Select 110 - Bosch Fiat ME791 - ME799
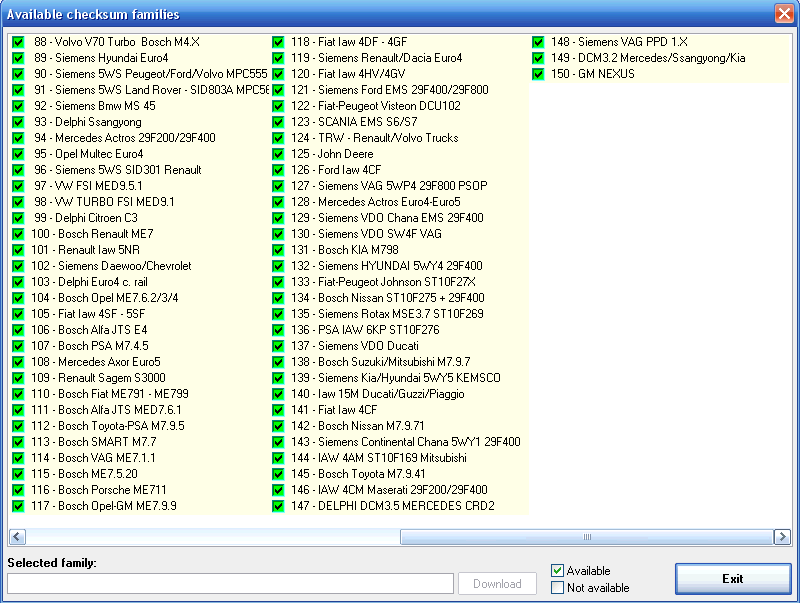This screenshot has height=603, width=800. (110, 394)
